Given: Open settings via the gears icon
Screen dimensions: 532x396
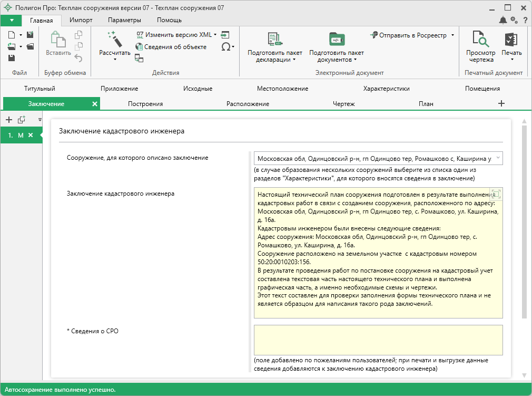Looking at the screenshot, I should tap(514, 20).
